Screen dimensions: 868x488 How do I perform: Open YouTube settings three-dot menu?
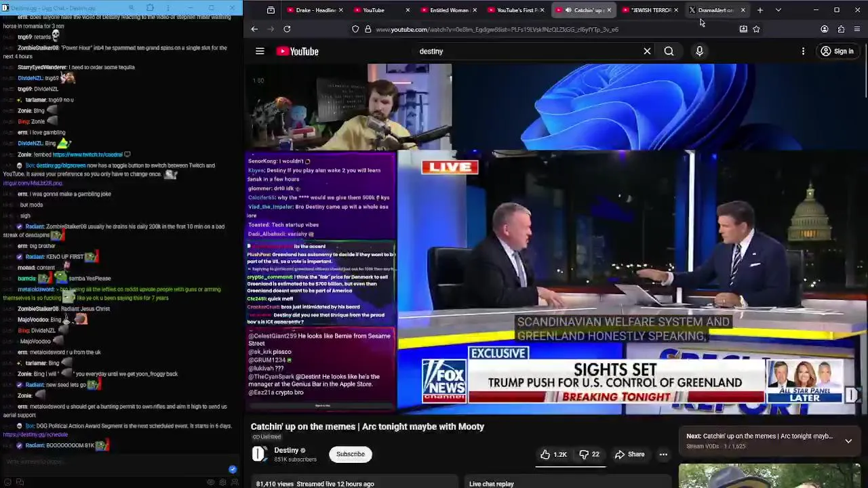pos(803,51)
